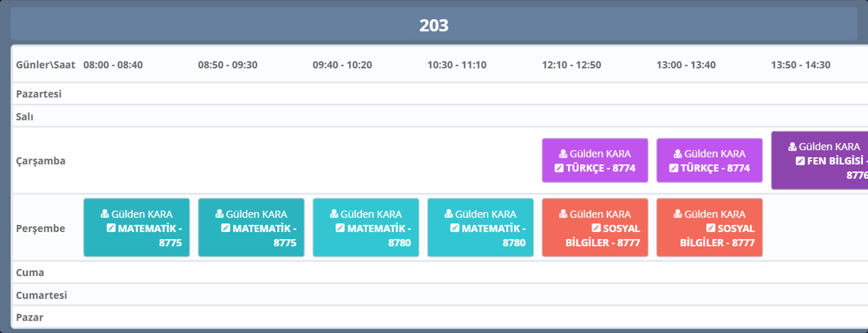Image resolution: width=868 pixels, height=333 pixels.
Task: Click teacher icon on Fen Bilgisi card
Action: click(793, 147)
